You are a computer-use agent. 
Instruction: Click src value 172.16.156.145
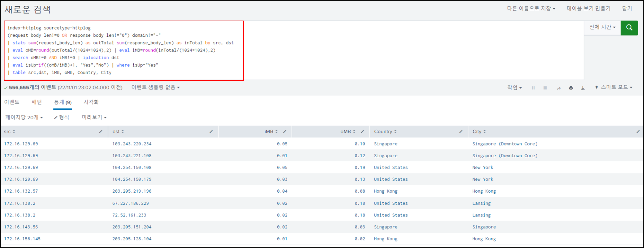[22, 239]
